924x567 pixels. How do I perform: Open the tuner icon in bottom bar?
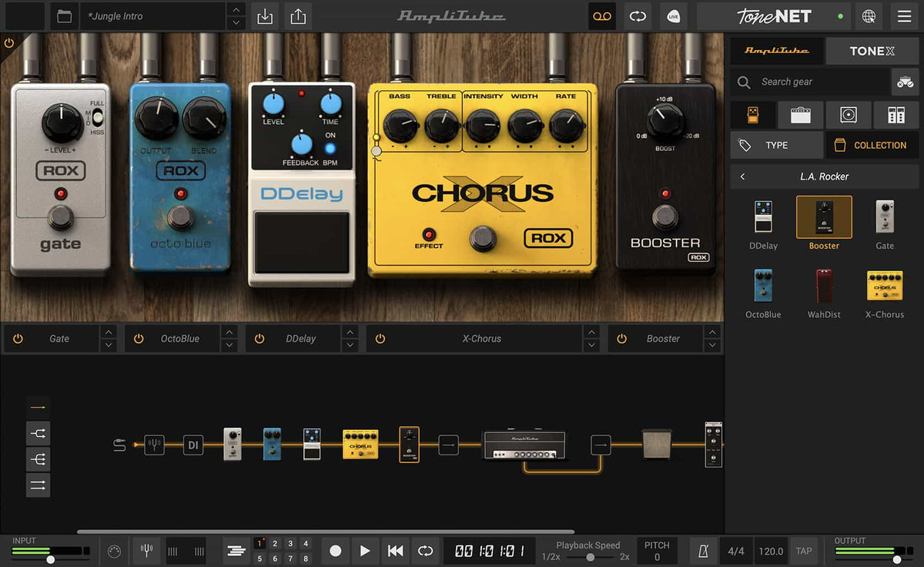tap(146, 551)
